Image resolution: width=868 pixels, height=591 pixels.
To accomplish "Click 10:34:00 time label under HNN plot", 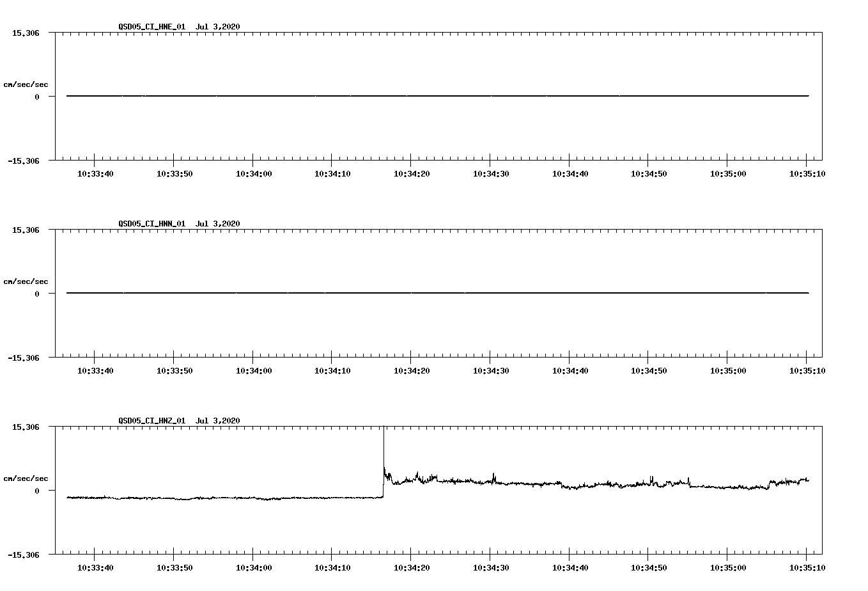I will tap(253, 371).
